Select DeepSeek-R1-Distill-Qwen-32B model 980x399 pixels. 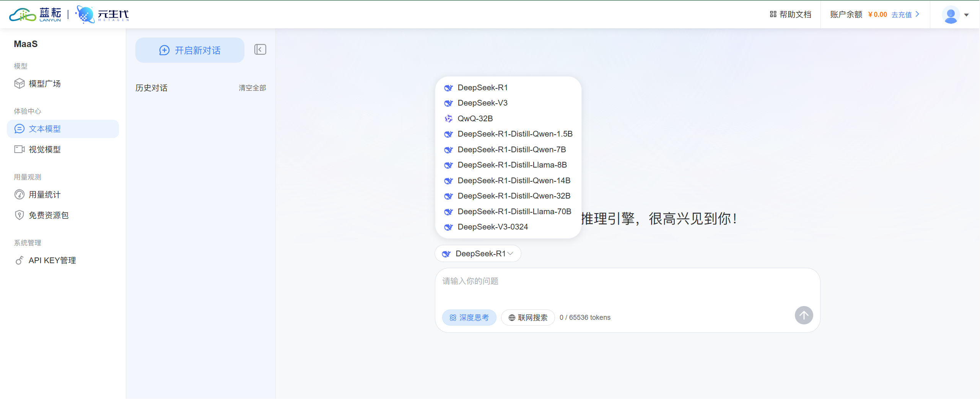tap(508, 196)
